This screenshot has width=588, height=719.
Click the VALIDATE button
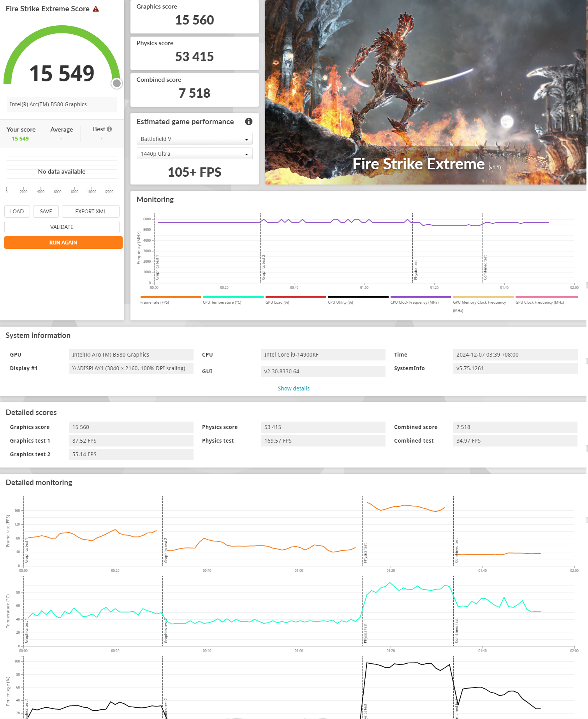(62, 227)
